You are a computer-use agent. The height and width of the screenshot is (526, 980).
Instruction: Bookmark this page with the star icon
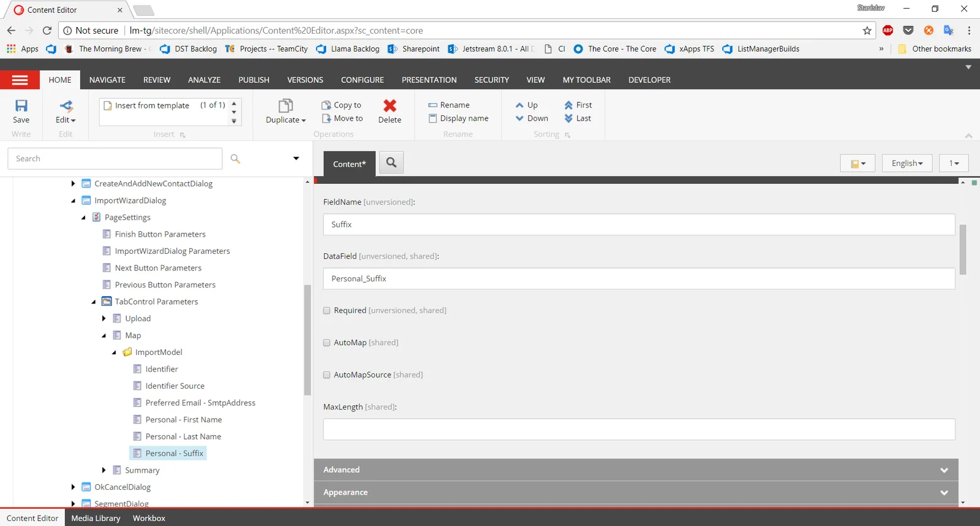867,31
